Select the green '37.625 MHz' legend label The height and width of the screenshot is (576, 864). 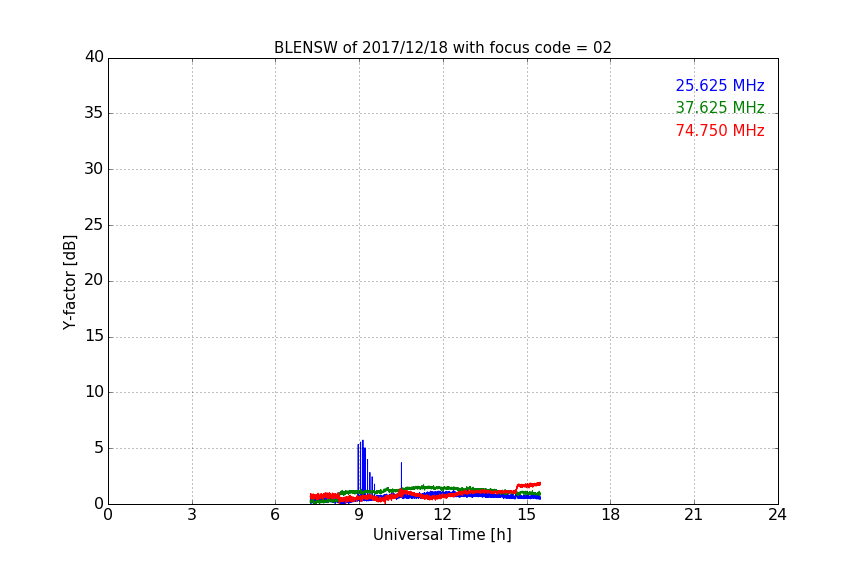click(720, 107)
